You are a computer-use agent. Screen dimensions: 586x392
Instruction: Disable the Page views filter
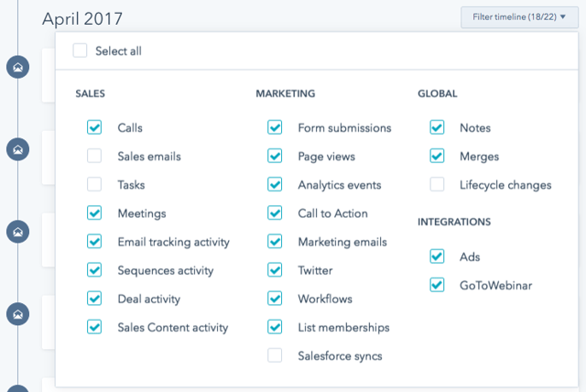275,157
